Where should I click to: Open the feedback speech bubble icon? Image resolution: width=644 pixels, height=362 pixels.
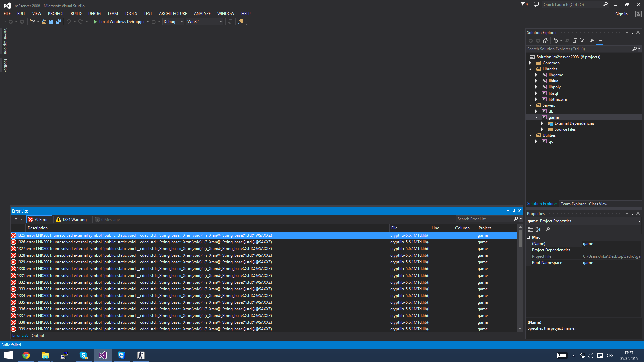536,5
